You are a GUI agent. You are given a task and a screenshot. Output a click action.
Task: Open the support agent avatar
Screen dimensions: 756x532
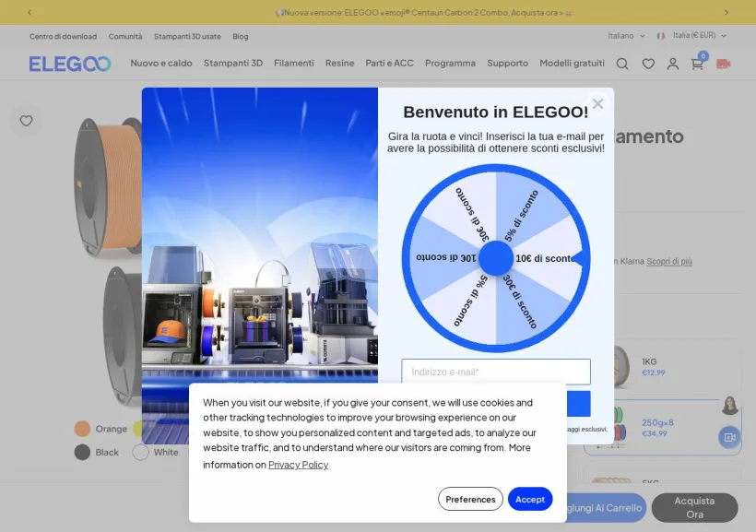coord(730,406)
